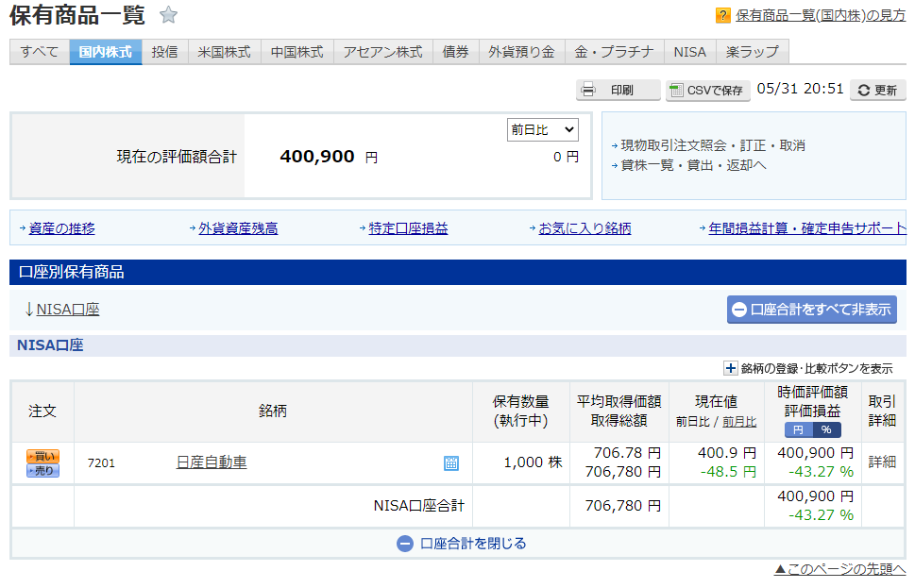Image resolution: width=915 pixels, height=588 pixels.
Task: Open the 金・プラチナ tab
Action: (x=614, y=52)
